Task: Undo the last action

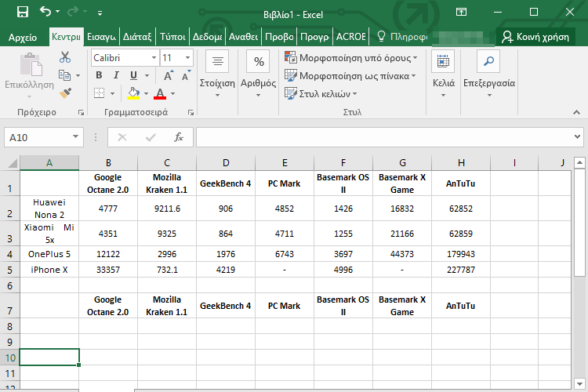Action: (45, 12)
